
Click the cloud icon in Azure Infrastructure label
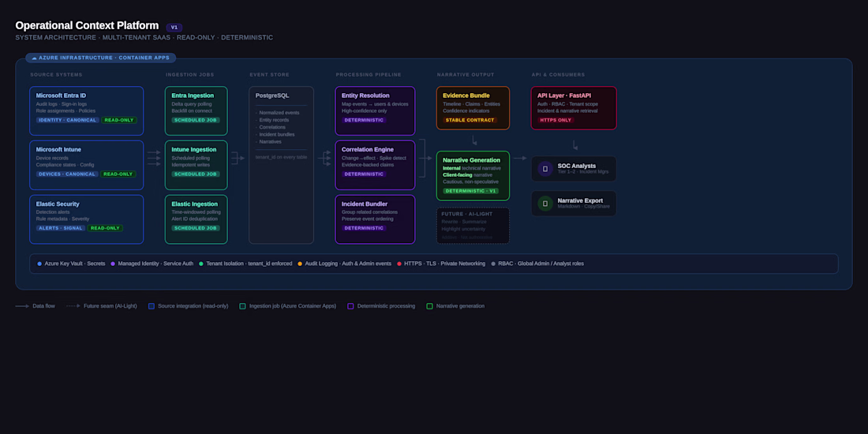coord(34,58)
